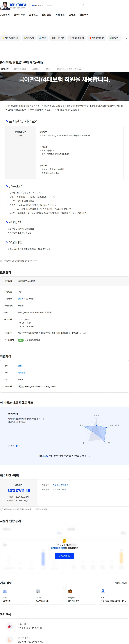Click the info icon beside 마감일은 기업의 사정으로
129x644 pixels.
pyautogui.click(x=1, y=509)
